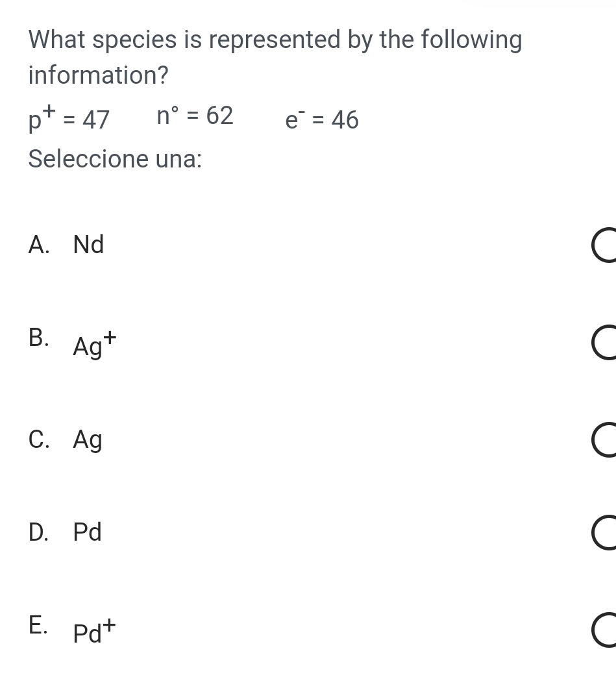Click the letter C option label
This screenshot has width=616, height=677.
(x=39, y=440)
